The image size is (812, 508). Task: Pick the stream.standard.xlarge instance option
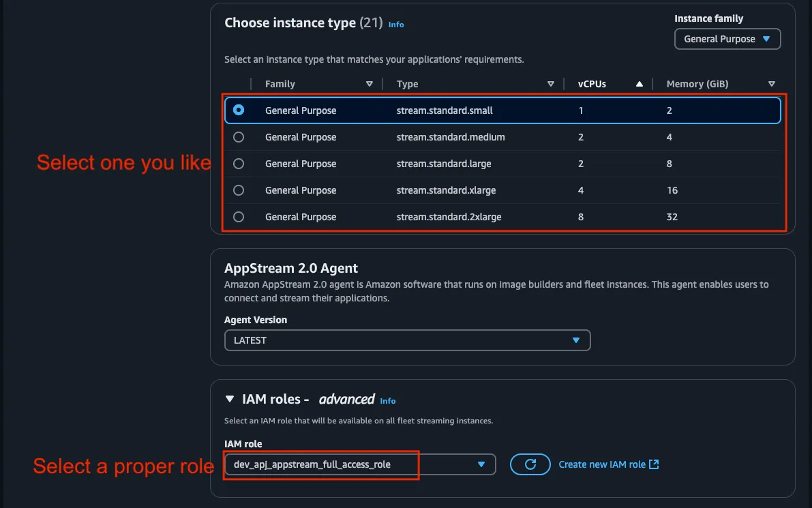pyautogui.click(x=239, y=190)
